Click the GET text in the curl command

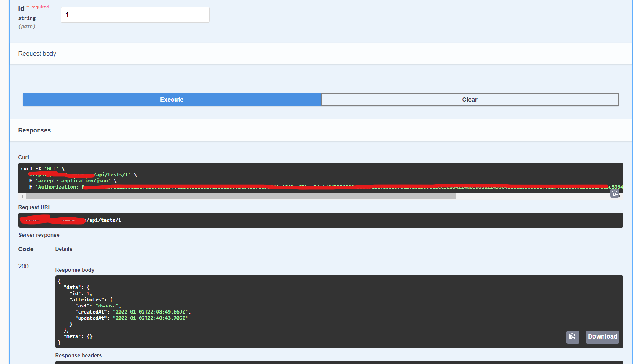coord(51,168)
